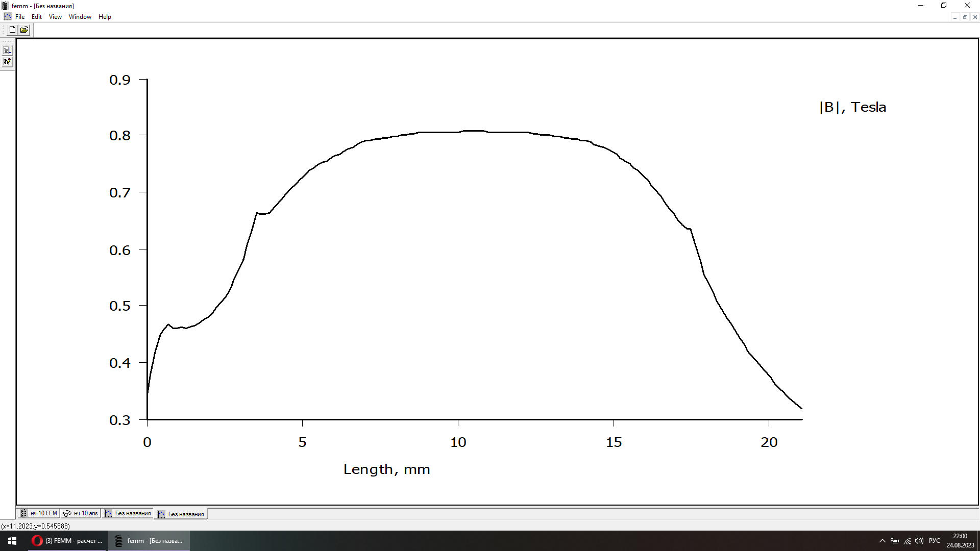980x551 pixels.
Task: Switch to the нч 10.ans tab
Action: pyautogui.click(x=81, y=513)
